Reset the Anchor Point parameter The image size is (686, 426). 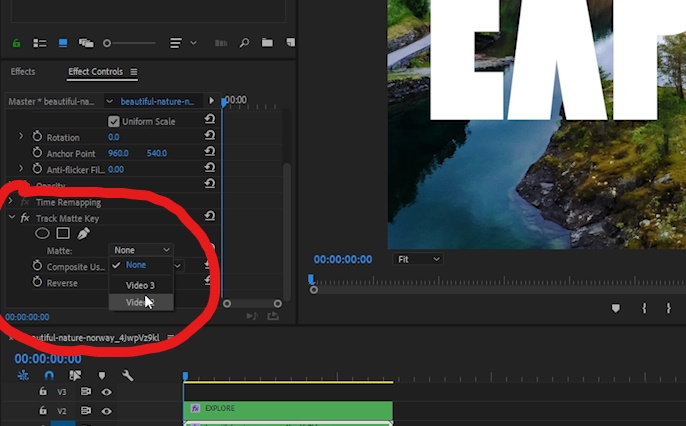pyautogui.click(x=210, y=151)
